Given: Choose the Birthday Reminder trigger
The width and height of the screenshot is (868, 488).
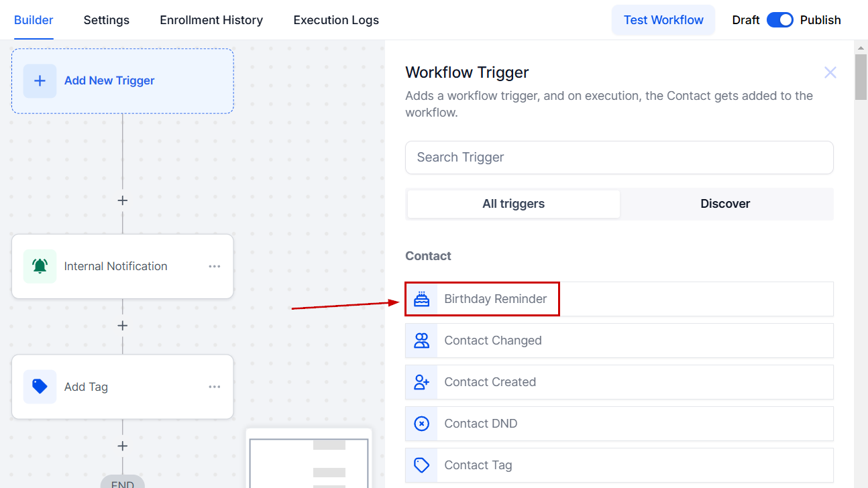Looking at the screenshot, I should pyautogui.click(x=619, y=299).
